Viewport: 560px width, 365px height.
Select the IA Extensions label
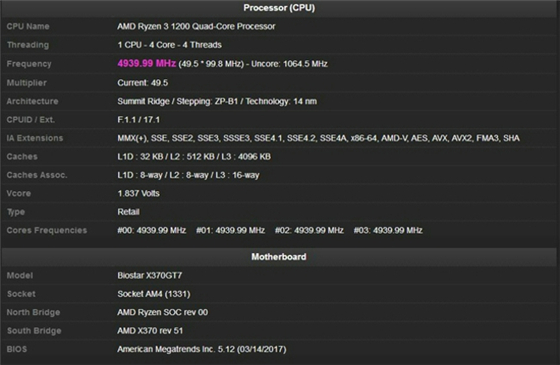pos(35,138)
